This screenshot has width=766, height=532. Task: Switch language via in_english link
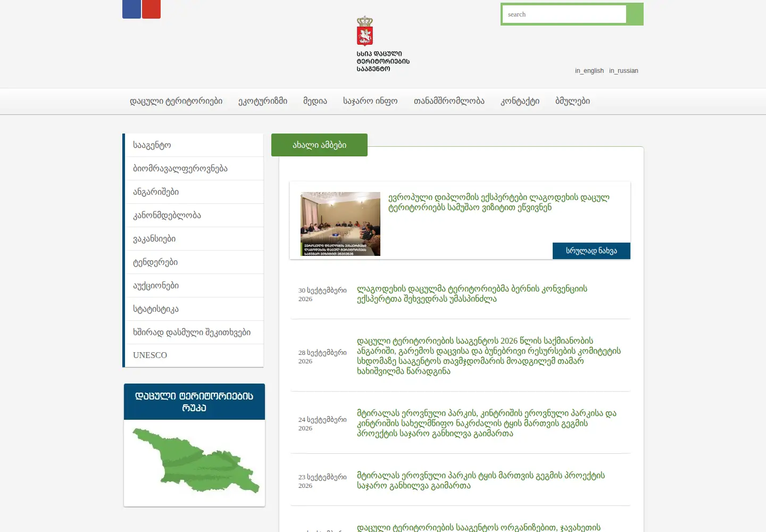pos(589,71)
